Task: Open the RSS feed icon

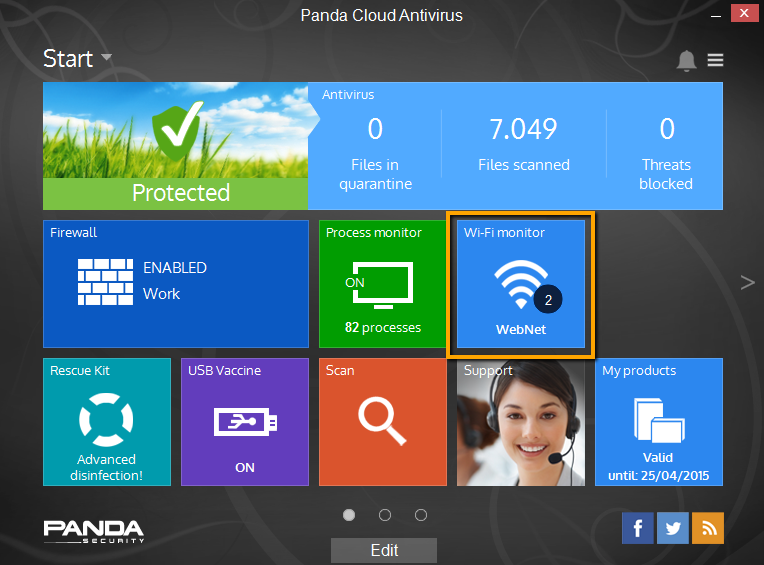Action: [x=708, y=528]
